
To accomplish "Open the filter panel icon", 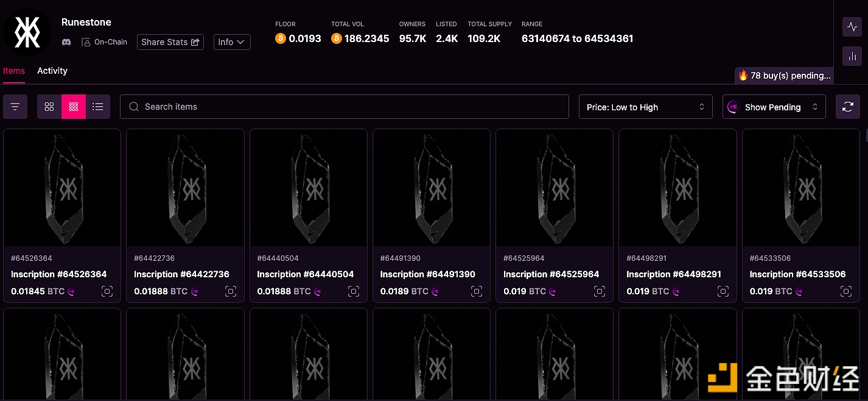I will tap(15, 107).
